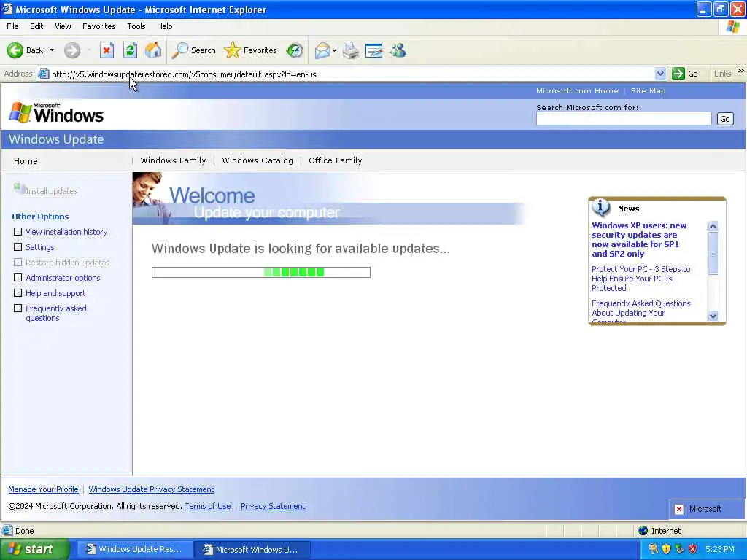Click box beside Administrator options
The height and width of the screenshot is (560, 747).
coord(18,278)
